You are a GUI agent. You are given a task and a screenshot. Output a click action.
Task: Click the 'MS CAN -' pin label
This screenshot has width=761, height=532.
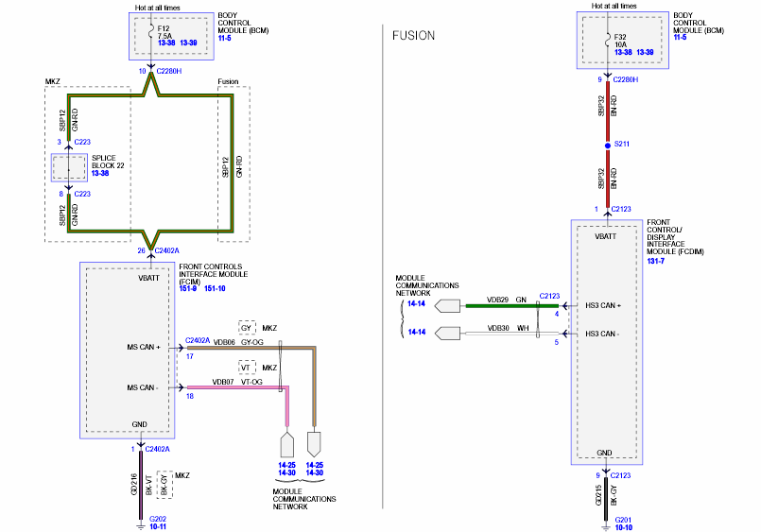(142, 388)
